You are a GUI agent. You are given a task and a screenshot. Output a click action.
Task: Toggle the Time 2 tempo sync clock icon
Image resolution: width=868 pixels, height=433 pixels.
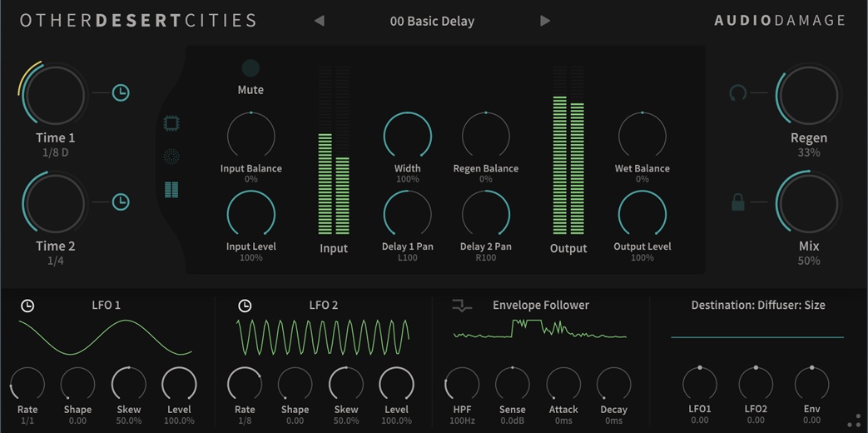[121, 202]
